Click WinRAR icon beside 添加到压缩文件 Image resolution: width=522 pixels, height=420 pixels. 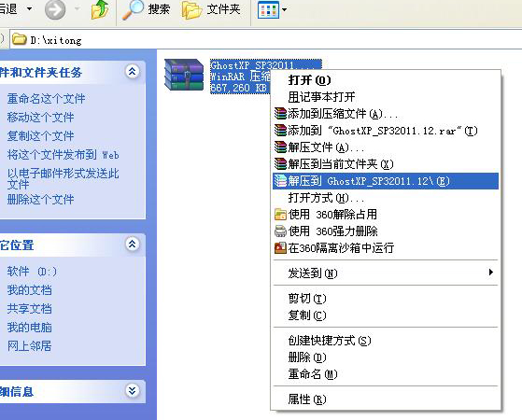(x=280, y=114)
